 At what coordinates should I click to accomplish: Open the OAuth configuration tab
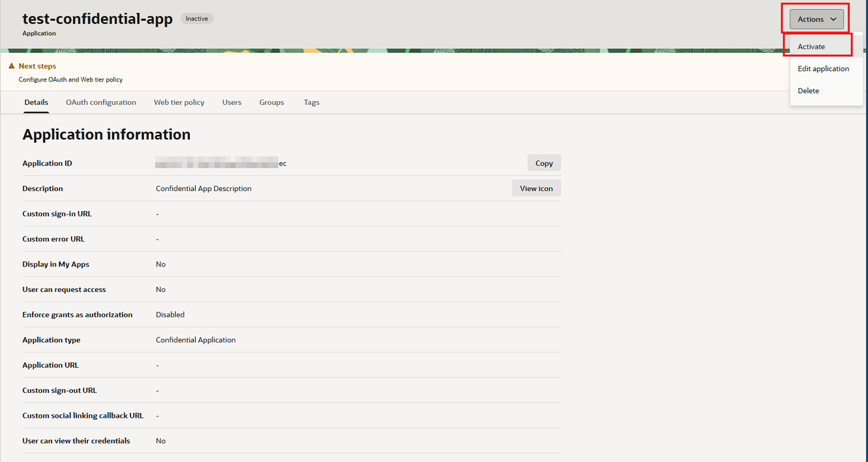click(101, 102)
